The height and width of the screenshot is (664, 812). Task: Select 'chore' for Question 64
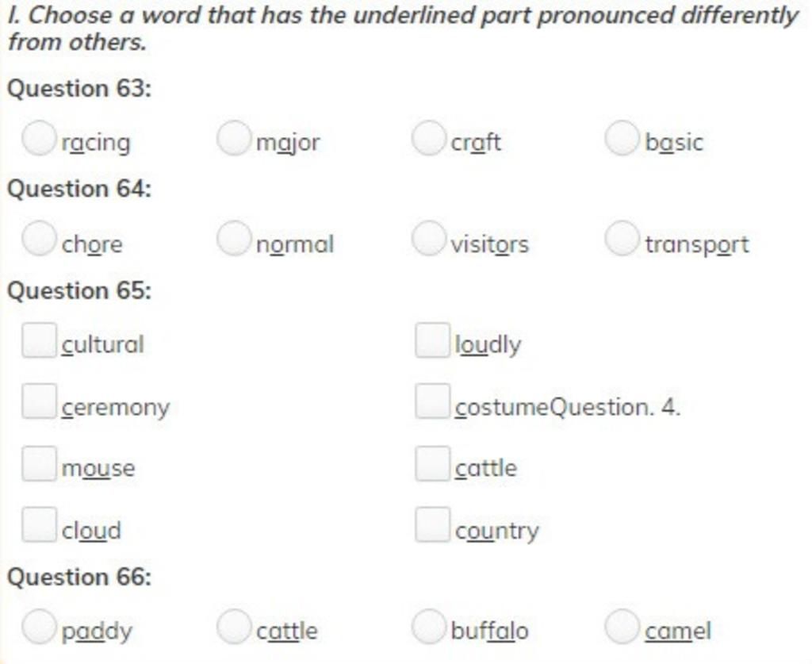tap(39, 239)
